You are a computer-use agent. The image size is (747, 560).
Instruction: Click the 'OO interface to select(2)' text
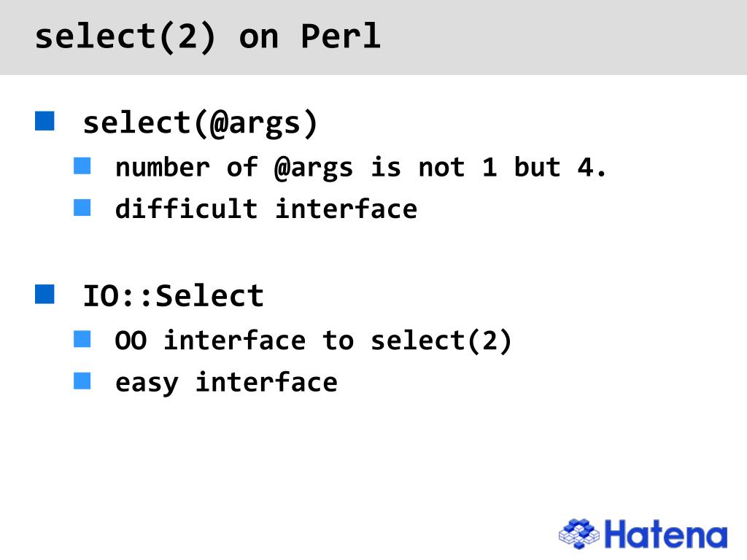[314, 341]
